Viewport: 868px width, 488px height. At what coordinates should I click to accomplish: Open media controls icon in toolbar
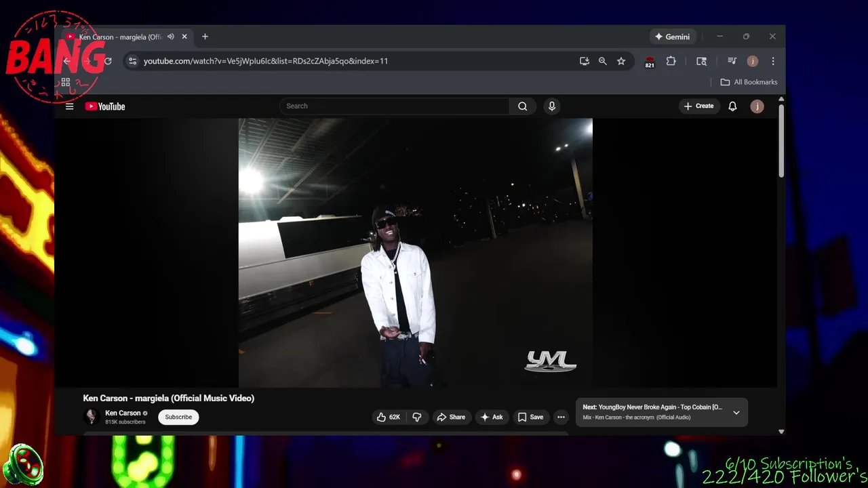(732, 61)
